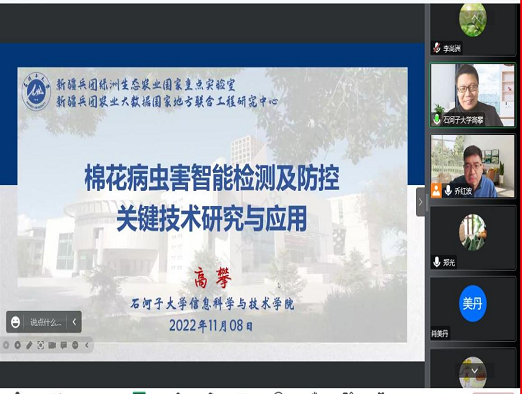Viewport: 522px width, 394px height.
Task: Click the focus-frame screenshot icon in toolbar
Action: (x=40, y=345)
